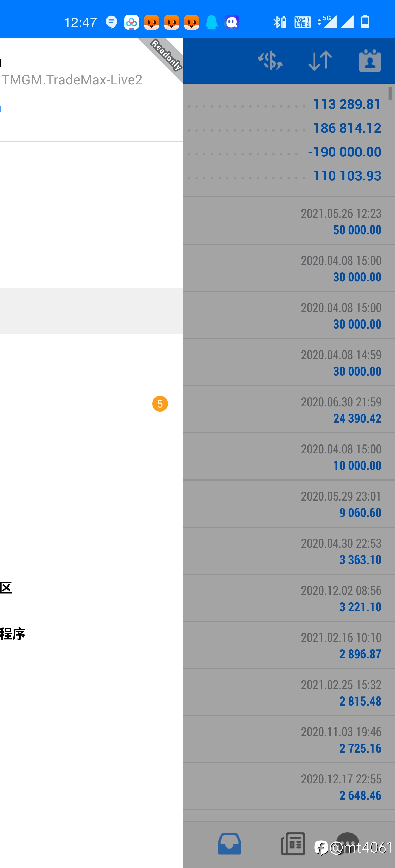Tap the orange badge showing 5
The height and width of the screenshot is (868, 395).
pos(160,404)
